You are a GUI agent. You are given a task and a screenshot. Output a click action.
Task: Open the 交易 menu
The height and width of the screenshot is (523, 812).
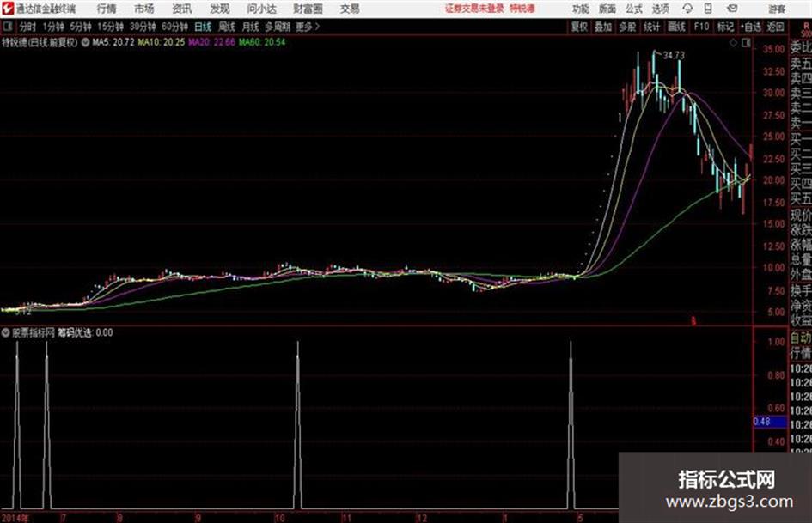click(x=350, y=9)
